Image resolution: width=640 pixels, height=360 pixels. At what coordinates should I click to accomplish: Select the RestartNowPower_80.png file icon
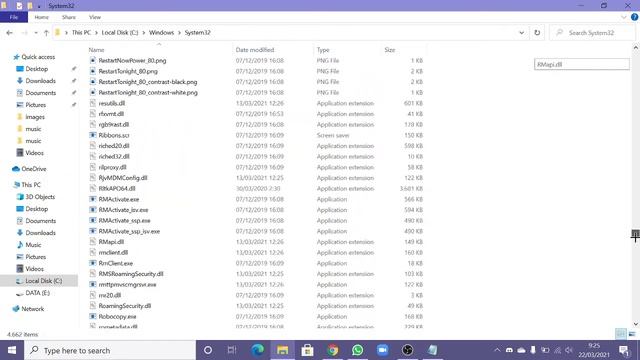93,60
